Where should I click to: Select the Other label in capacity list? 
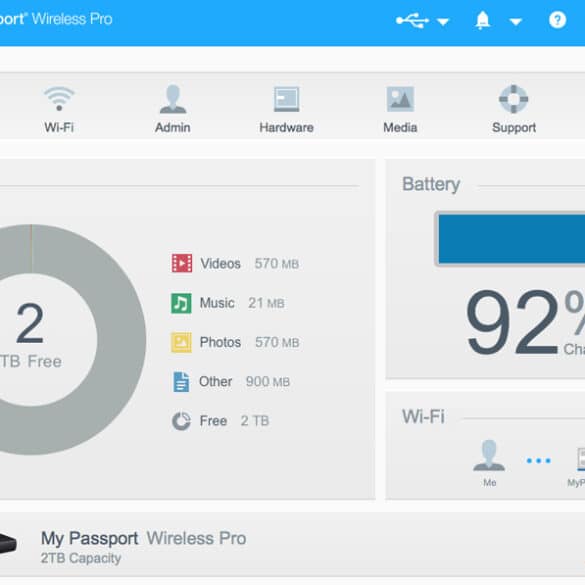(x=215, y=382)
